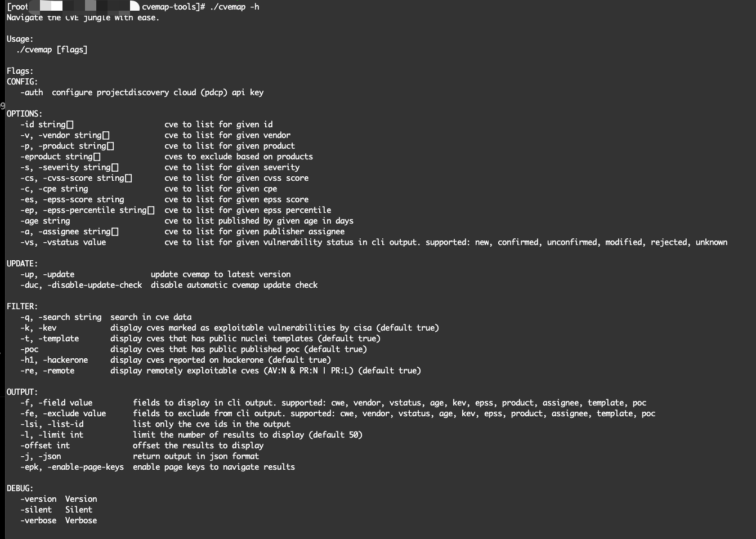Viewport: 756px width, 539px height.
Task: Click the FILTER section heading
Action: click(x=22, y=306)
